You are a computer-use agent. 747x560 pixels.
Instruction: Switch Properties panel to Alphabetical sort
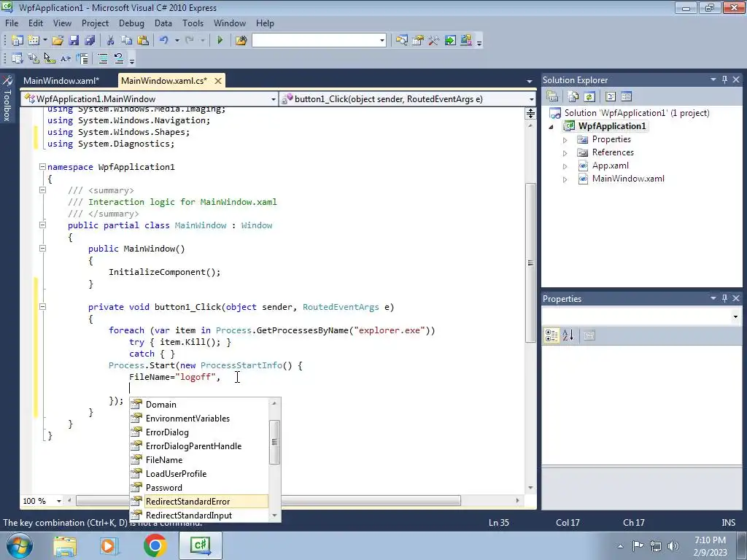pos(568,335)
